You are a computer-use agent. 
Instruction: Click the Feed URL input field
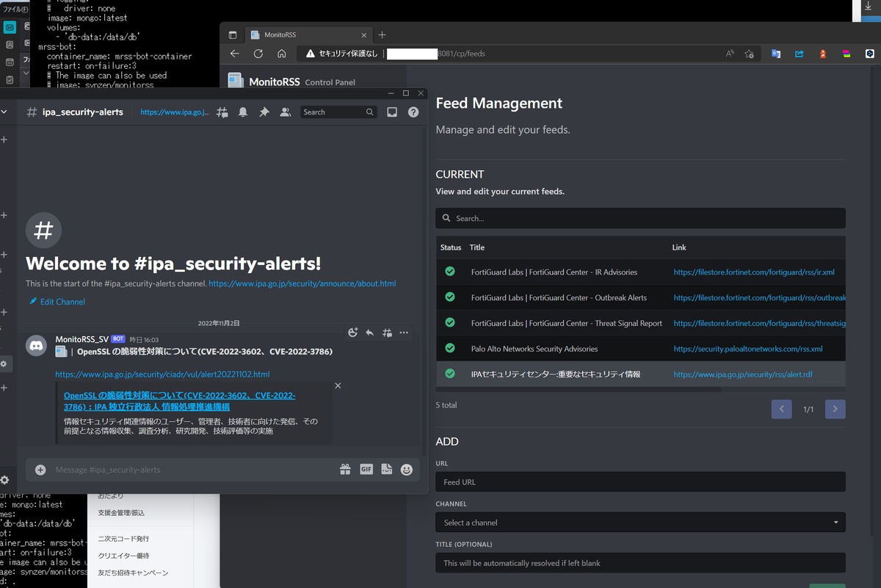tap(639, 482)
